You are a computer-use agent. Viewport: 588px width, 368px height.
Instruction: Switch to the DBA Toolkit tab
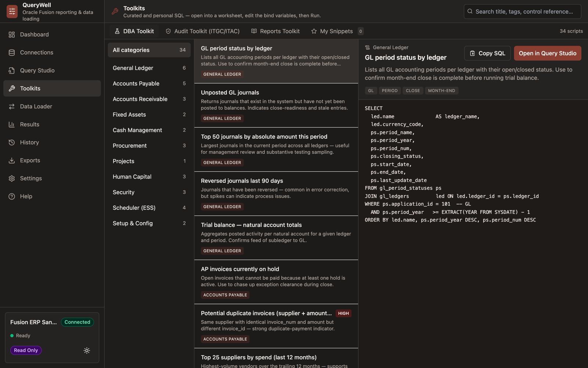[x=134, y=31]
